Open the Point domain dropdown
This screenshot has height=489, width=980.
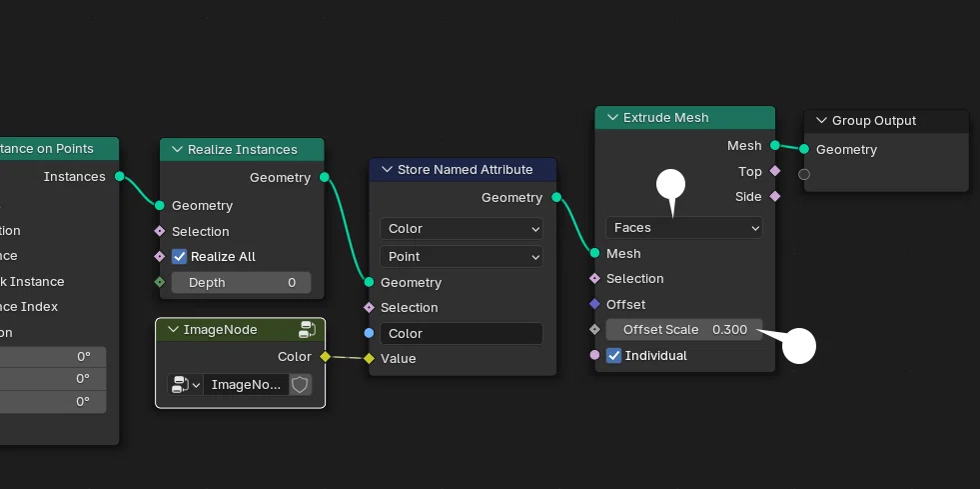point(462,256)
